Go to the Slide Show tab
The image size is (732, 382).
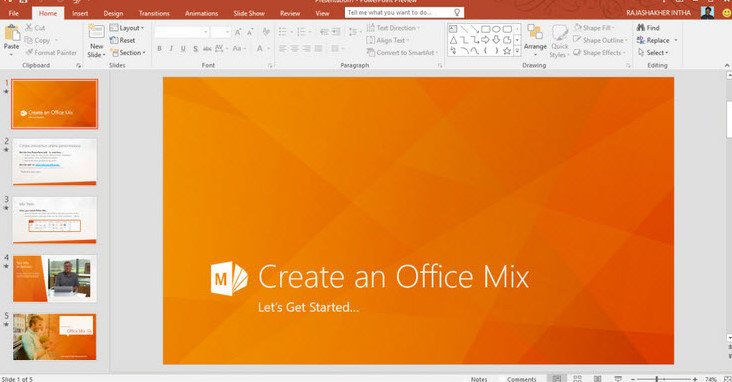(249, 13)
